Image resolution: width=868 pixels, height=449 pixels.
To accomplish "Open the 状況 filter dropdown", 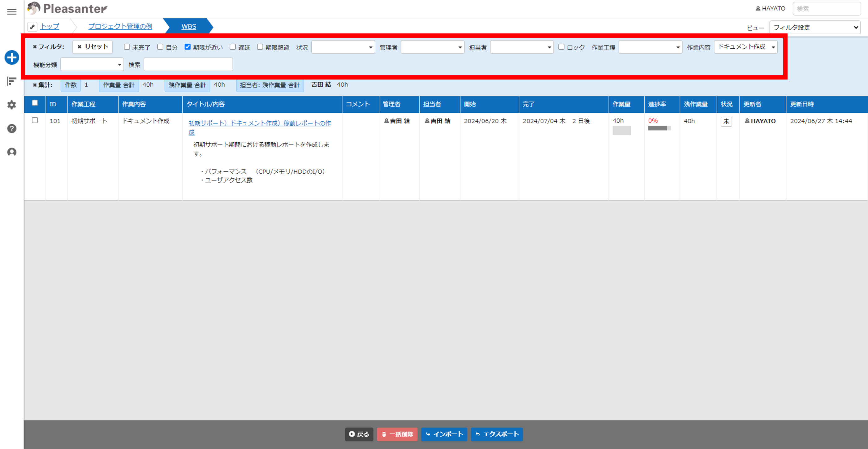I will (x=343, y=47).
